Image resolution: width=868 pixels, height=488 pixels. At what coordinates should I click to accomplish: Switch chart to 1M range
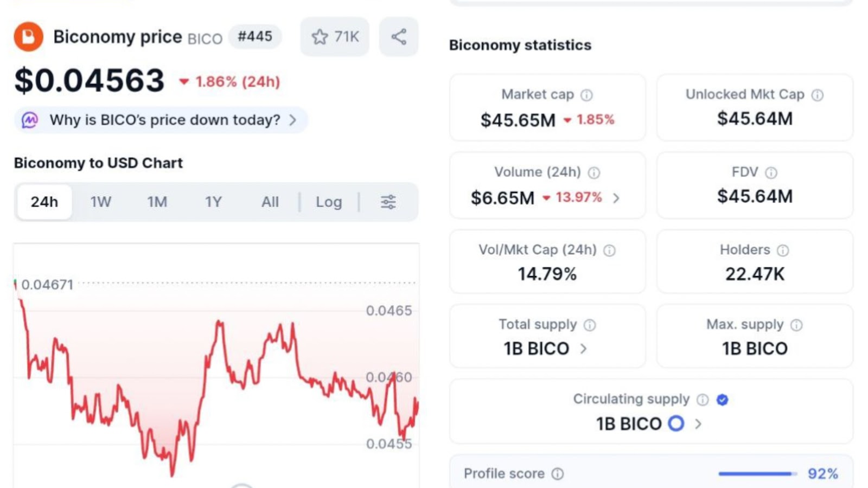coord(157,202)
